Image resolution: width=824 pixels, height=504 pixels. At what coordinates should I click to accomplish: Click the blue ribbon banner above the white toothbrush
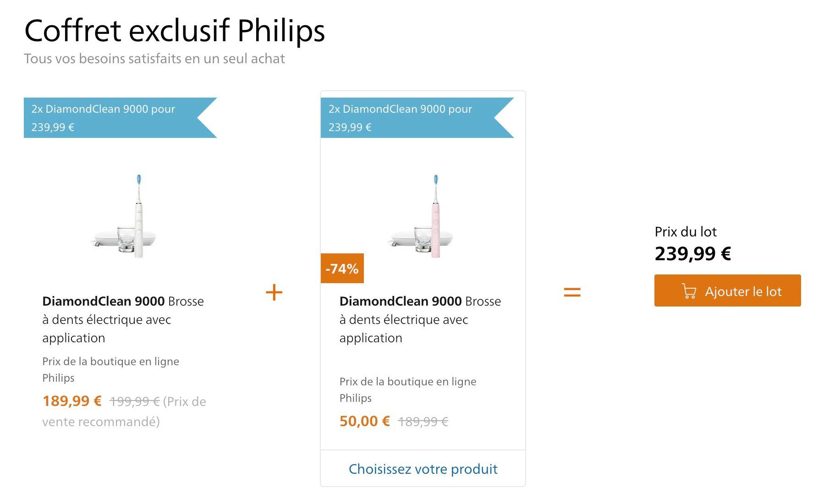click(120, 118)
